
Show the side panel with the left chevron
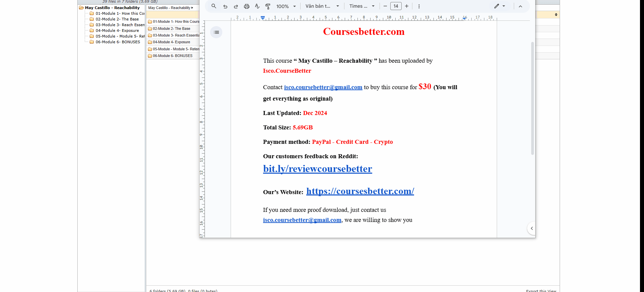[x=532, y=228]
